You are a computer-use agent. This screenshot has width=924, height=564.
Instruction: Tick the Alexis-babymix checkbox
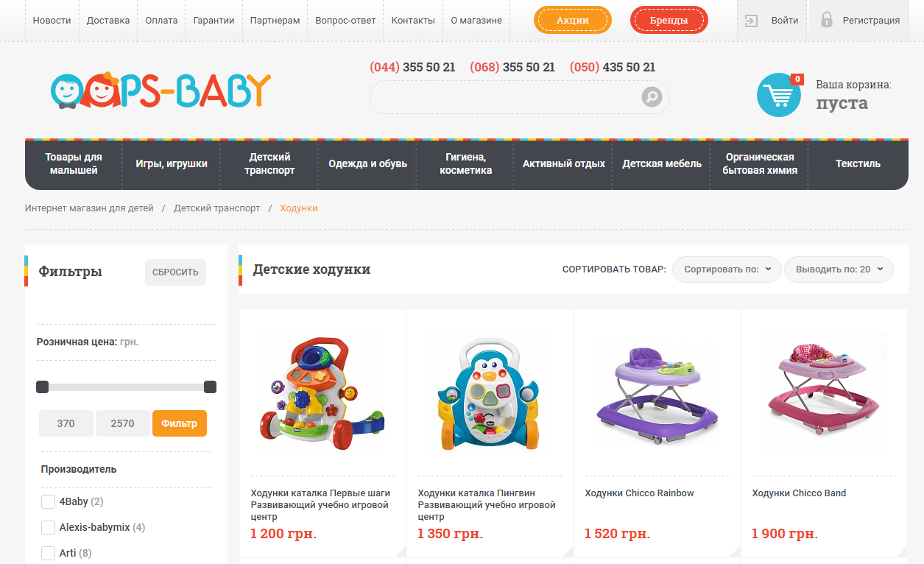(48, 527)
